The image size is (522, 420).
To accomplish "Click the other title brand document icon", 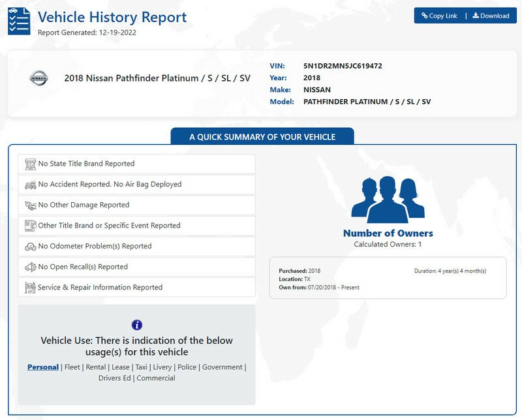I will tap(30, 226).
